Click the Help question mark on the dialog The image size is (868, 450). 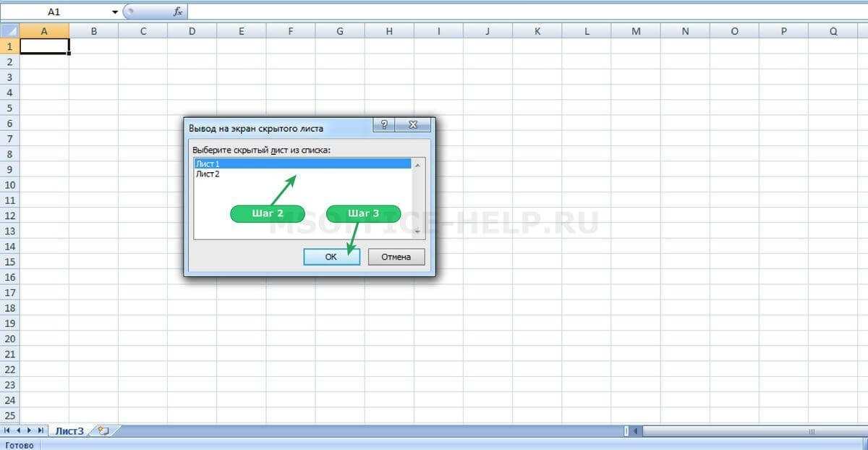384,124
